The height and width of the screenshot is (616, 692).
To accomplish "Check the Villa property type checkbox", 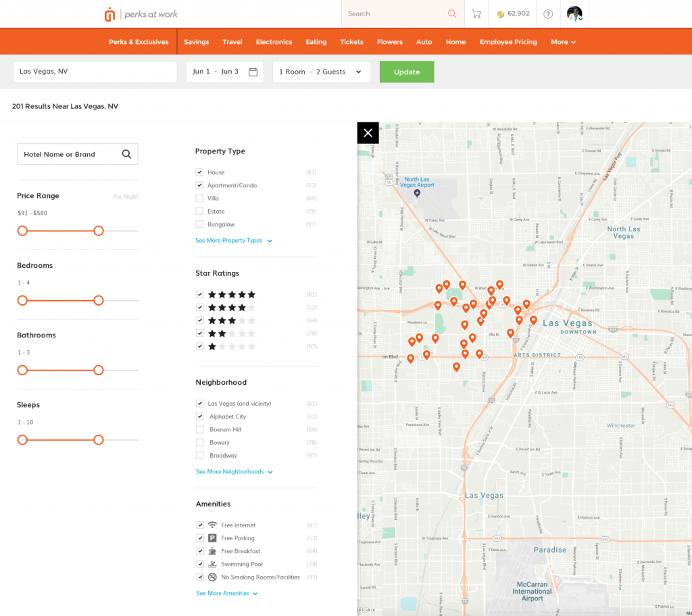I will click(199, 198).
